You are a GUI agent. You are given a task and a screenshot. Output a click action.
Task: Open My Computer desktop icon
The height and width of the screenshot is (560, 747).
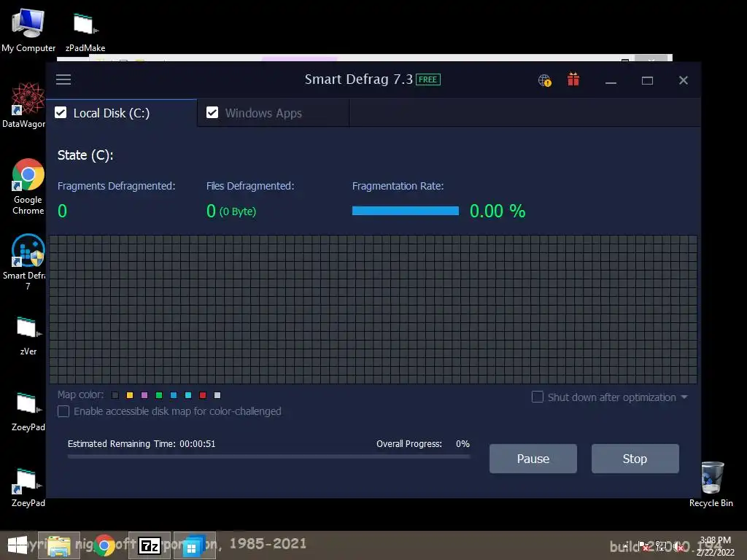28,29
